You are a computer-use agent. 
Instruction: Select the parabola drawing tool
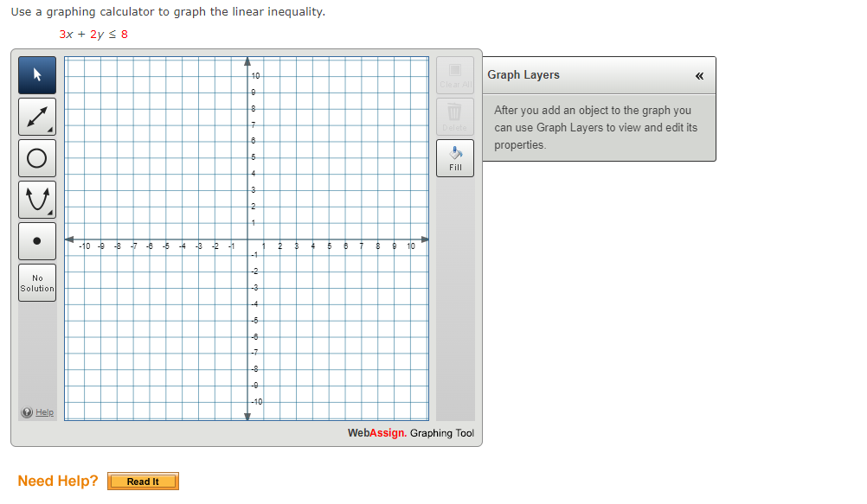[x=37, y=200]
